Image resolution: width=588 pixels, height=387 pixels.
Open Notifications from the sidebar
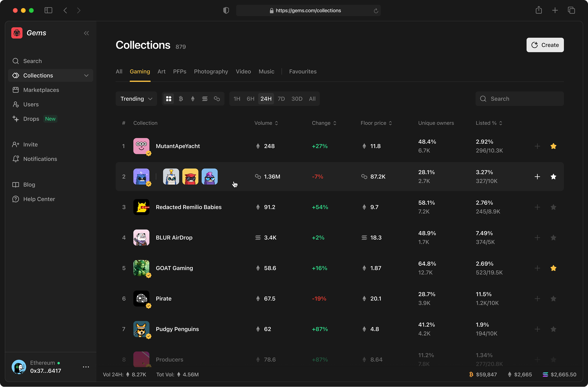coord(40,159)
